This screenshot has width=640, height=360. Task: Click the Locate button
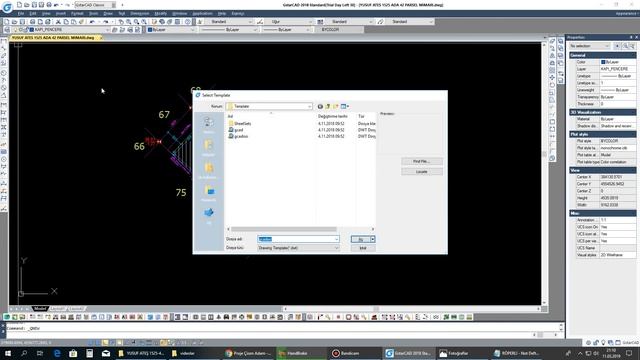(422, 172)
